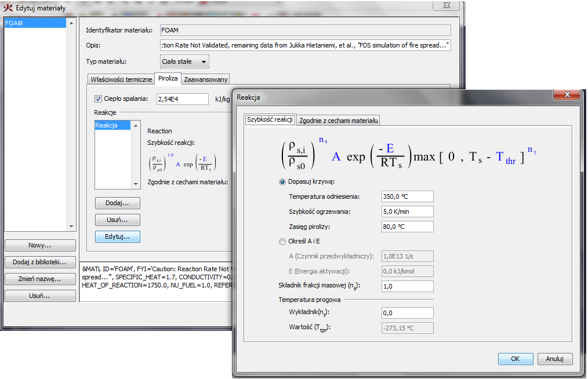Toggle the Ciepło spalania checkbox
Image resolution: width=588 pixels, height=379 pixels.
pyautogui.click(x=98, y=99)
